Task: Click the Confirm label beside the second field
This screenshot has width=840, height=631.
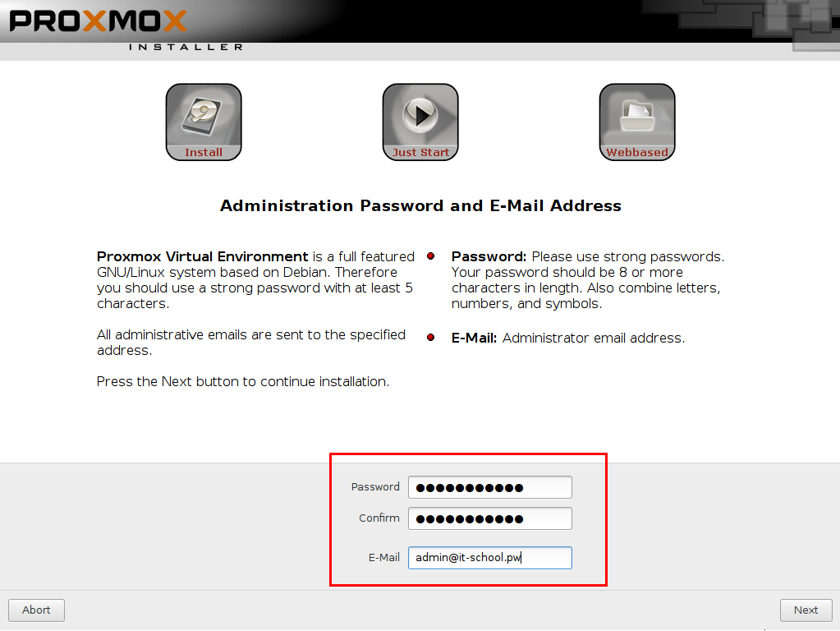Action: click(379, 518)
